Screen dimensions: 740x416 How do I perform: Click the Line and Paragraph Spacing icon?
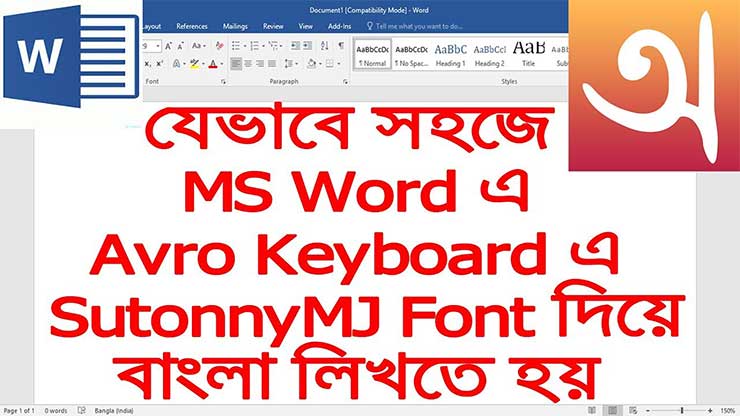(288, 64)
